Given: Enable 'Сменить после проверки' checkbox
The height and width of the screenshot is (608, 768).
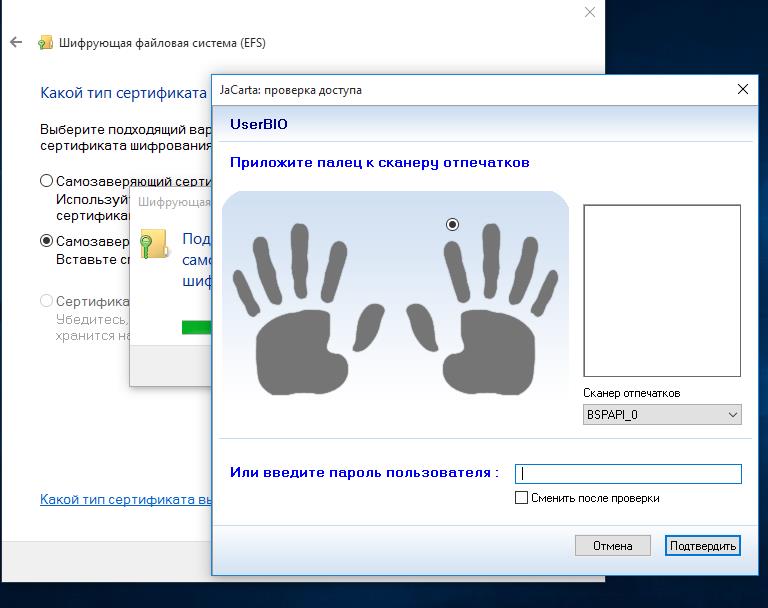Looking at the screenshot, I should (521, 498).
